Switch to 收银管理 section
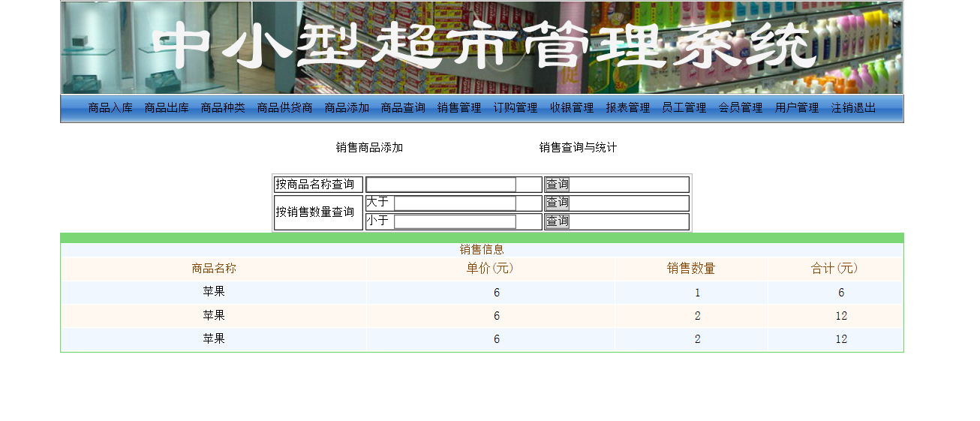Screen dimensions: 980x421 (x=572, y=108)
